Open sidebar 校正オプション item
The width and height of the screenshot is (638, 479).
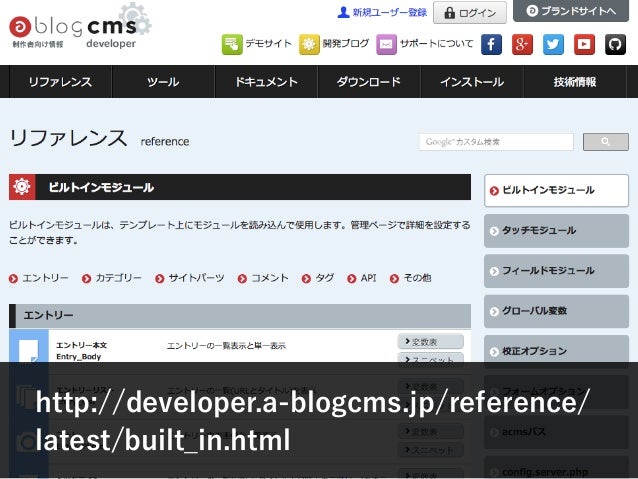(556, 351)
